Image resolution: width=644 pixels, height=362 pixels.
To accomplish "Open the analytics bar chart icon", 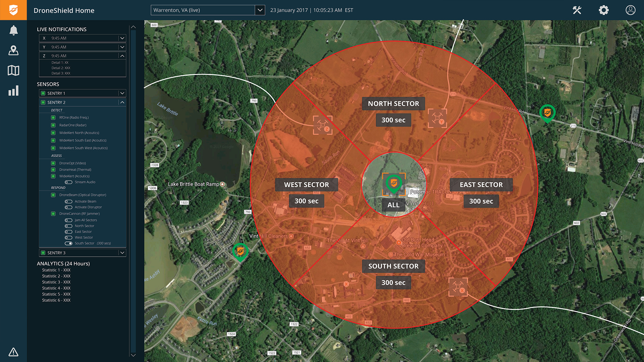I will [x=14, y=91].
